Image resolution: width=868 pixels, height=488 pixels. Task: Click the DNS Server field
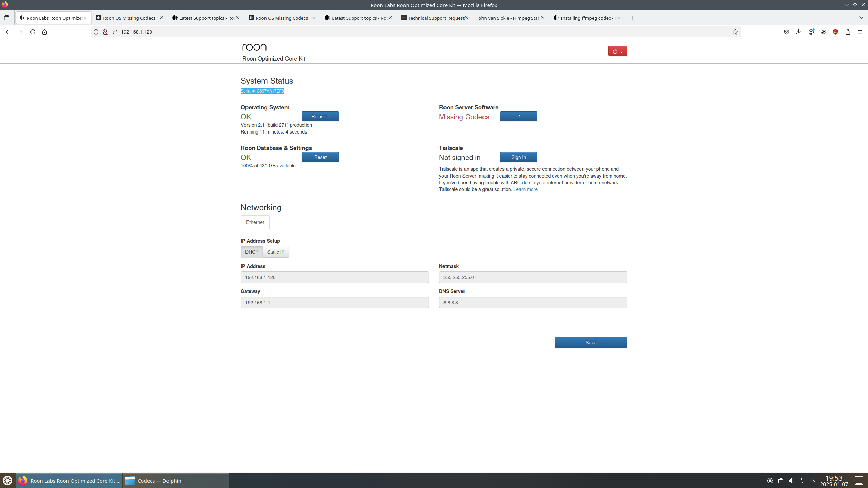(533, 302)
